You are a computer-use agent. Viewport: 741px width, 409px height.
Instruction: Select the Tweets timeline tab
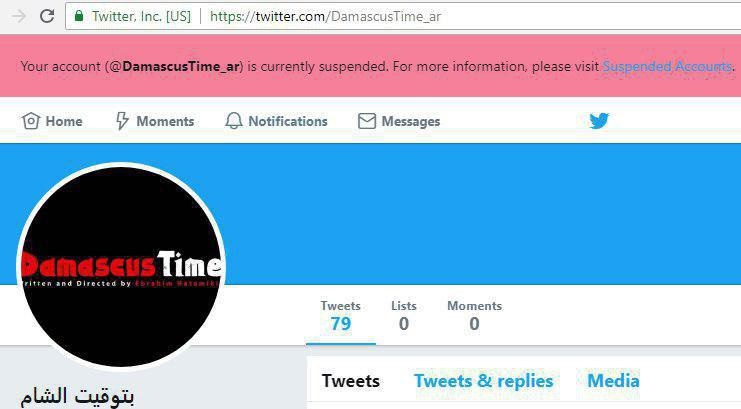[351, 381]
